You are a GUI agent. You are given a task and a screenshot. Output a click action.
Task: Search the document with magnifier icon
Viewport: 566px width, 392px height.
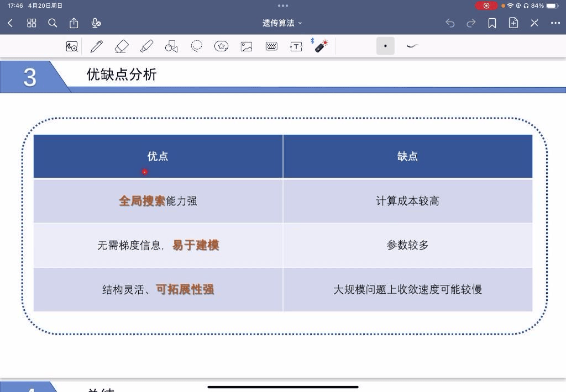point(53,23)
